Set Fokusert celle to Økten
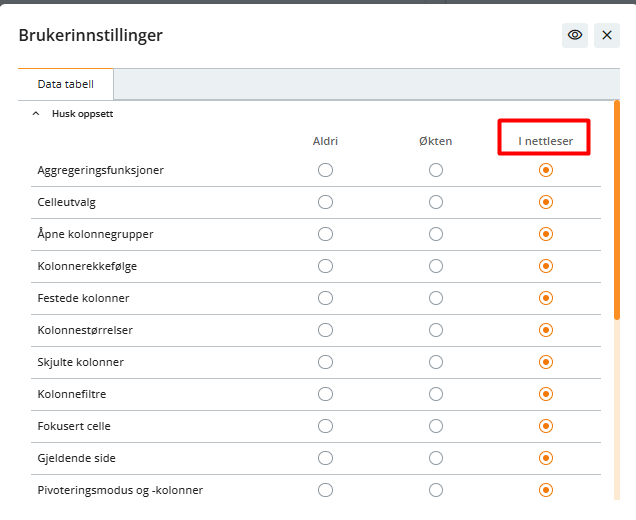 (436, 426)
